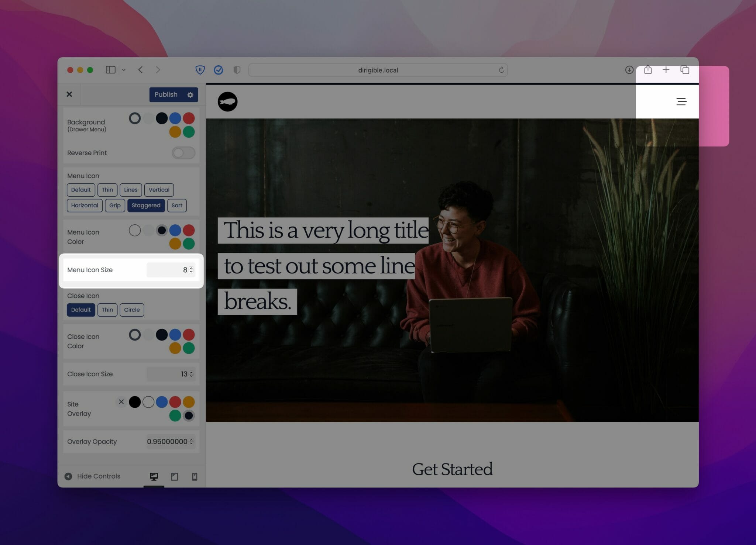This screenshot has width=756, height=545.
Task: Close the customizer with X icon
Action: click(x=69, y=94)
